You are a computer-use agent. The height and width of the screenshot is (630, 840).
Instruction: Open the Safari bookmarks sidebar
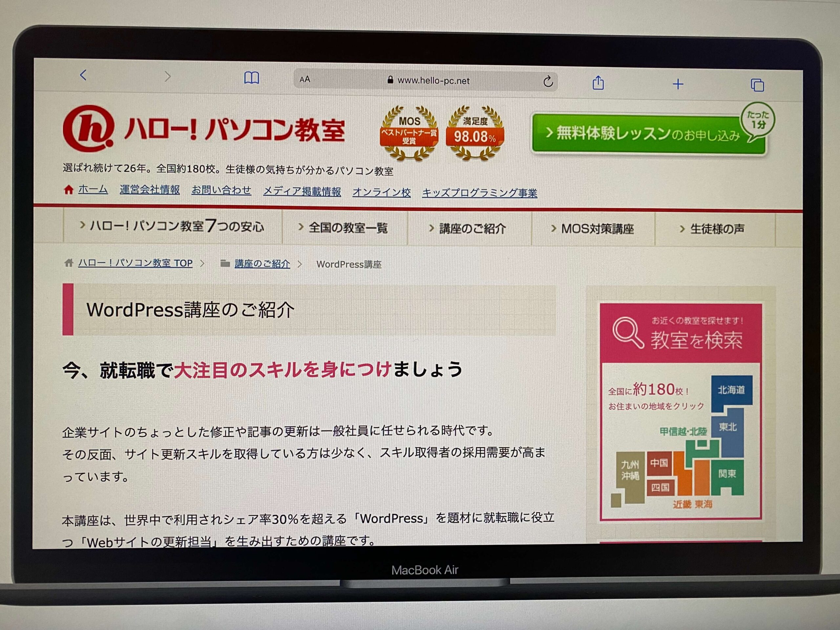point(251,77)
